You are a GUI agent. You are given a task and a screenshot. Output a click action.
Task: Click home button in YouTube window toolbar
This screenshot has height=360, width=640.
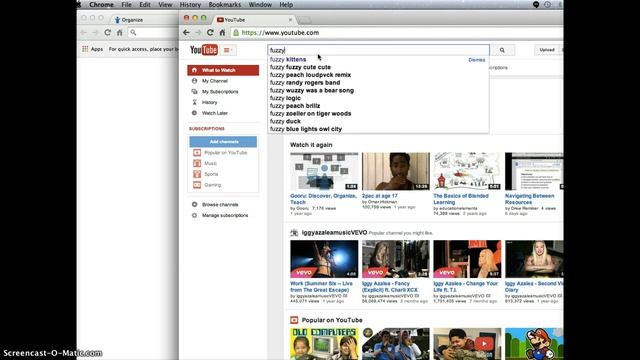222,33
